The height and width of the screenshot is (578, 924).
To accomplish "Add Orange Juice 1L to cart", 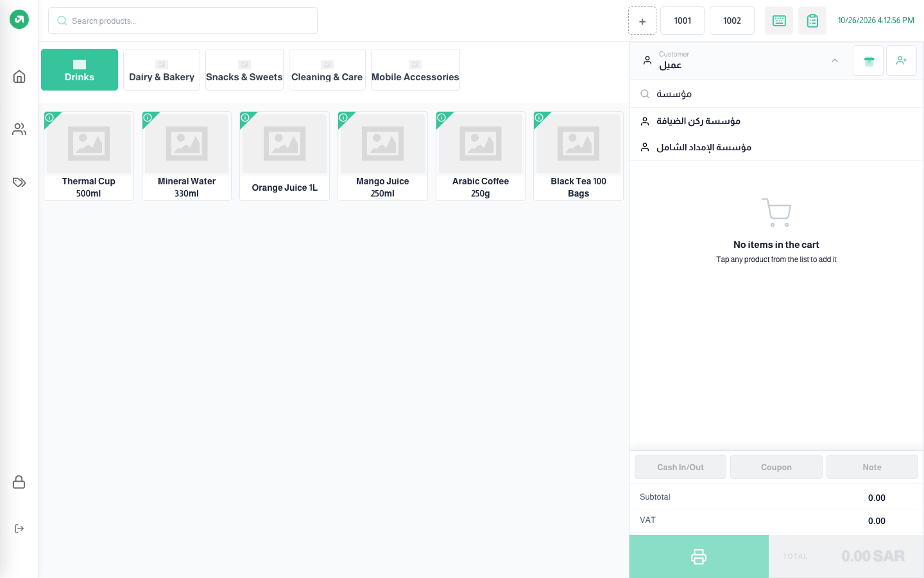I will coord(284,156).
